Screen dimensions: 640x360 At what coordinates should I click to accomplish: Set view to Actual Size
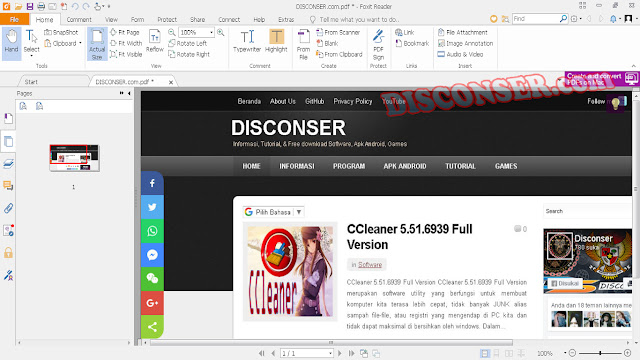(x=97, y=44)
